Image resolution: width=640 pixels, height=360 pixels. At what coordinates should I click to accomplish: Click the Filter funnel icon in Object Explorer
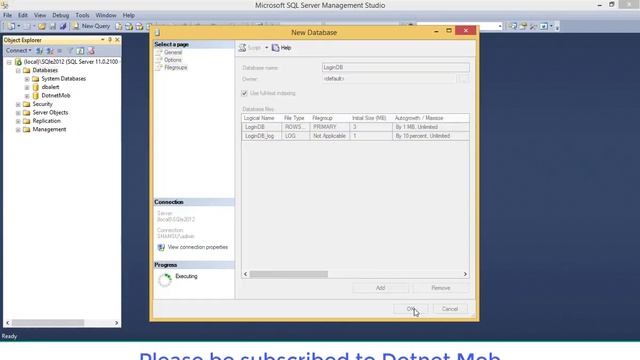(x=70, y=51)
